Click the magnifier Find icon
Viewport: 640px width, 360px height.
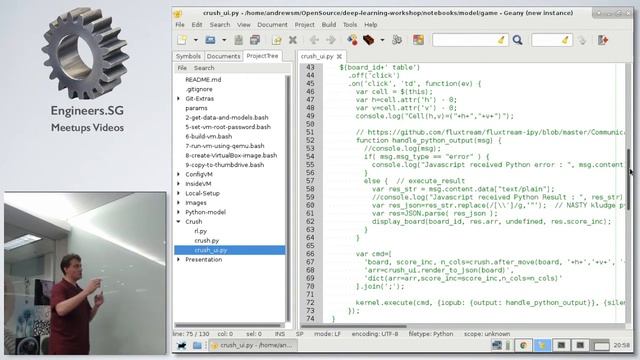518,40
